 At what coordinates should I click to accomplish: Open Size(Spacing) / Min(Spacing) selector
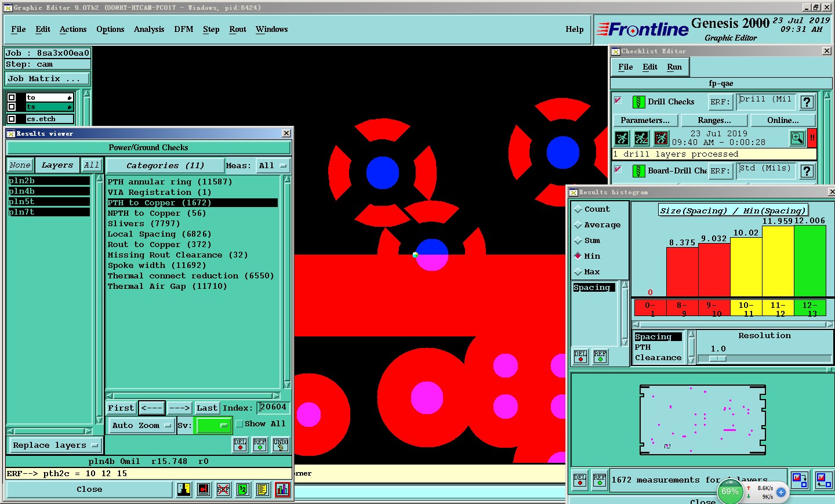click(733, 211)
